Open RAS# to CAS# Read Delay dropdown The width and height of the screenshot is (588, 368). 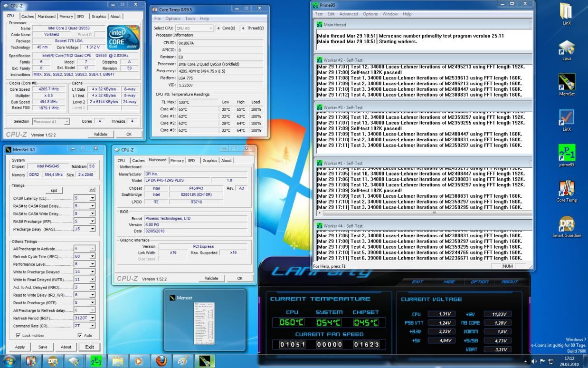92,206
